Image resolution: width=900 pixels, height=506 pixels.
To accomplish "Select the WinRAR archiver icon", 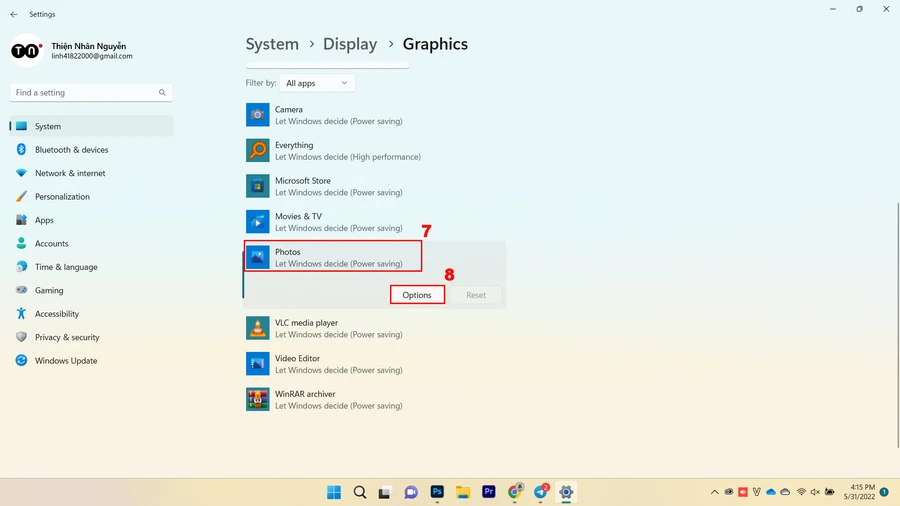I will [257, 399].
